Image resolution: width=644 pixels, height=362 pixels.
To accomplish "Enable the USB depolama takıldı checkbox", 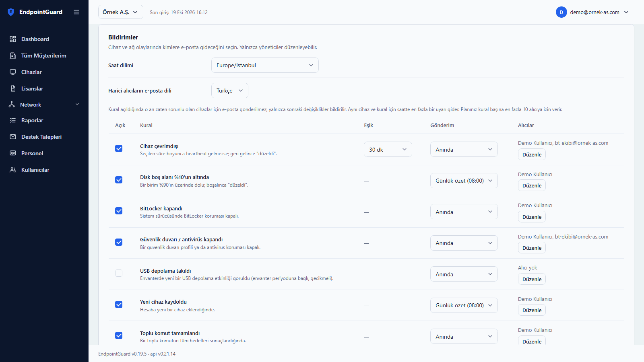I will pos(119,273).
